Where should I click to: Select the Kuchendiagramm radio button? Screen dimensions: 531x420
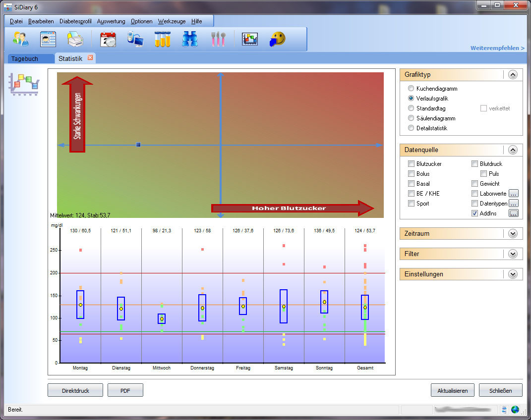pyautogui.click(x=411, y=89)
